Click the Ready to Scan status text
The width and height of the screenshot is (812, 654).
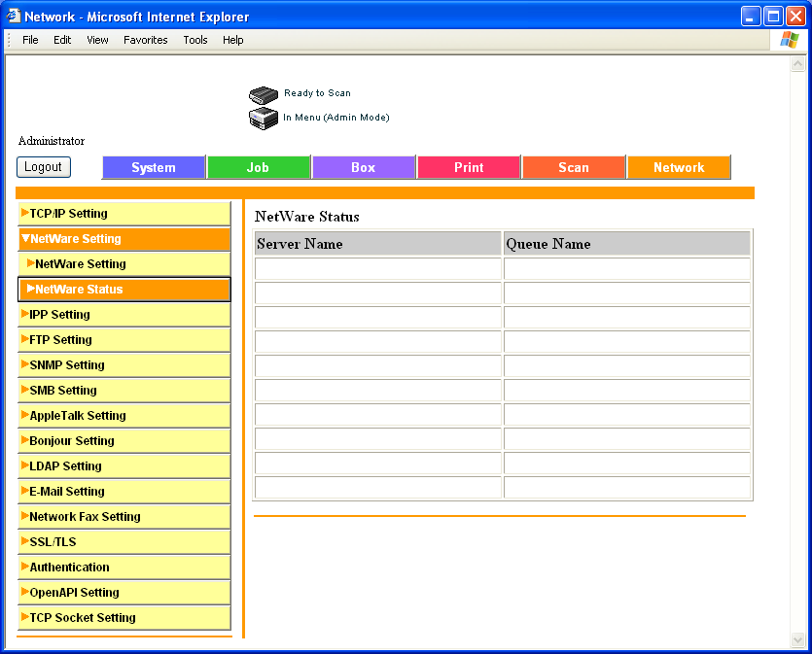click(x=317, y=93)
